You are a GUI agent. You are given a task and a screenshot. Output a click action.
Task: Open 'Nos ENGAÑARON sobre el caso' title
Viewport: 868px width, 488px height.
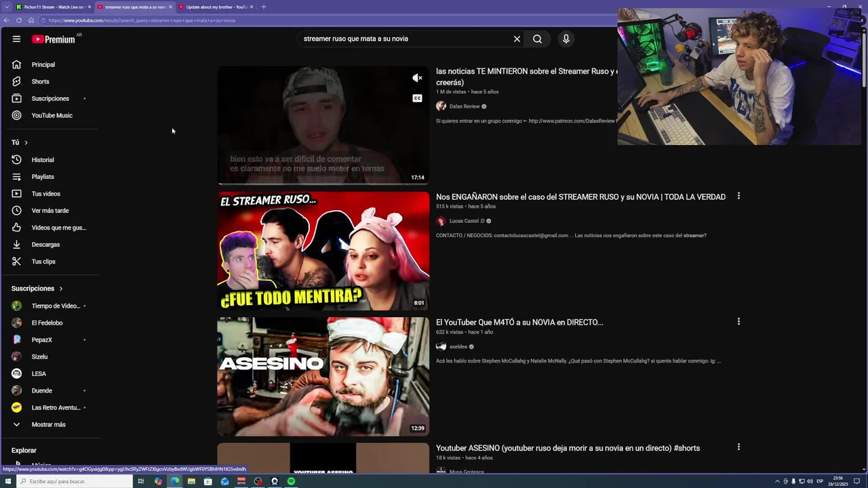click(580, 197)
